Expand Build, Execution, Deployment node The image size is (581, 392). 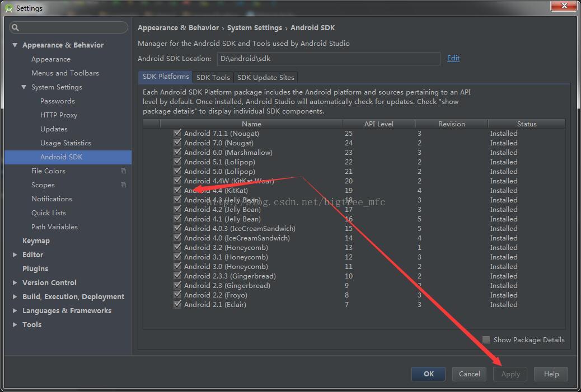coord(15,296)
